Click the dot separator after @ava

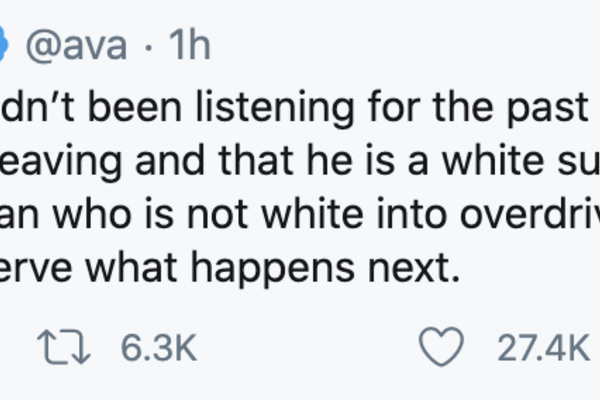(148, 48)
